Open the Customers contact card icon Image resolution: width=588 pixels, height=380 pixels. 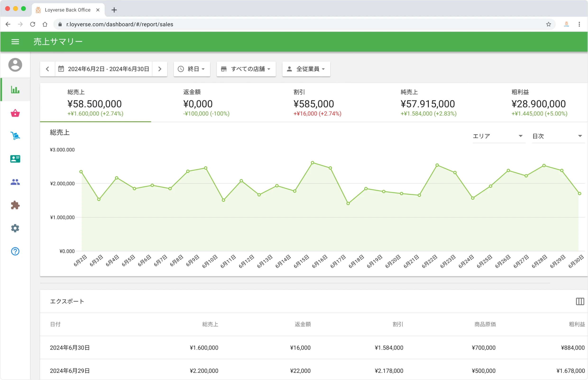[x=15, y=159]
